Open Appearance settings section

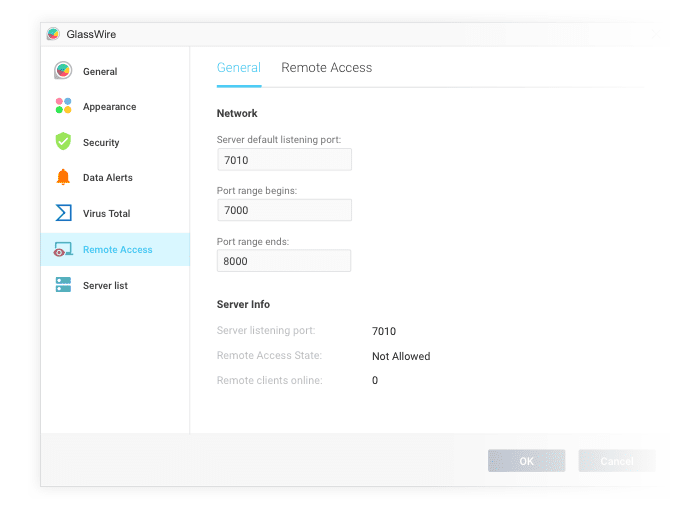click(x=115, y=106)
